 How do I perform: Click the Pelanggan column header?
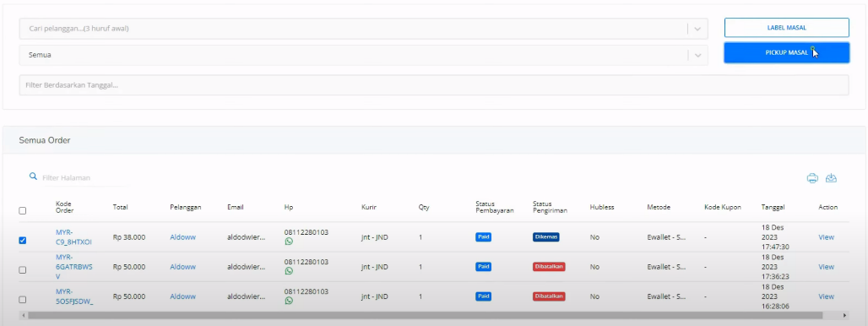[186, 207]
